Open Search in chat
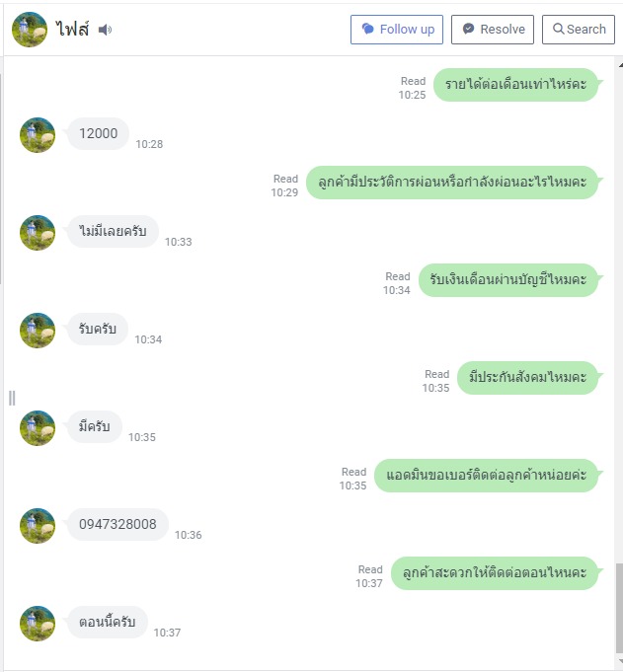The width and height of the screenshot is (623, 672). click(579, 30)
